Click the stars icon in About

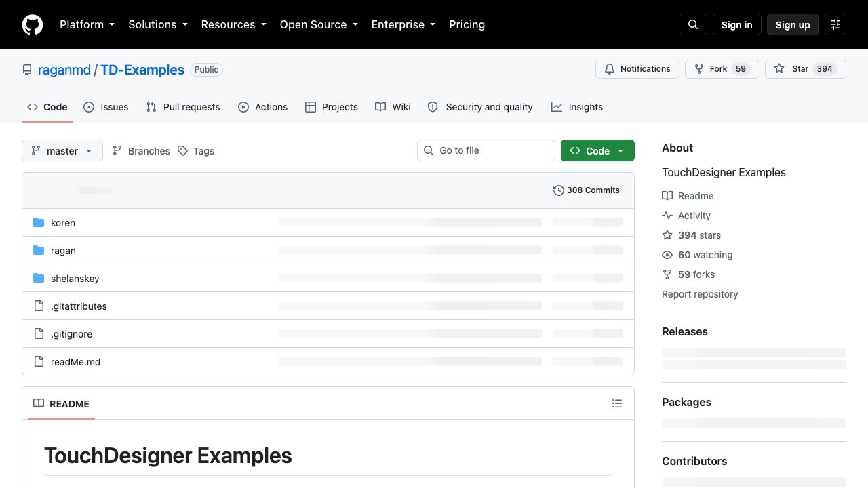pos(667,235)
